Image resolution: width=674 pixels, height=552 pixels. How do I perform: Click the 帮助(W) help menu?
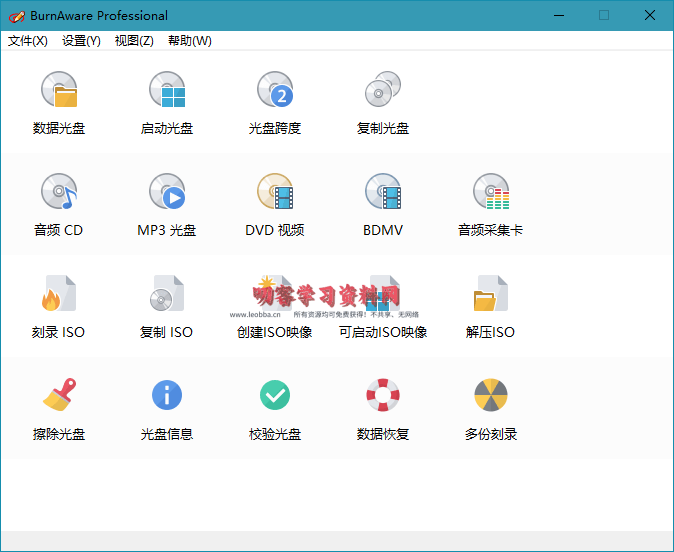click(x=190, y=41)
